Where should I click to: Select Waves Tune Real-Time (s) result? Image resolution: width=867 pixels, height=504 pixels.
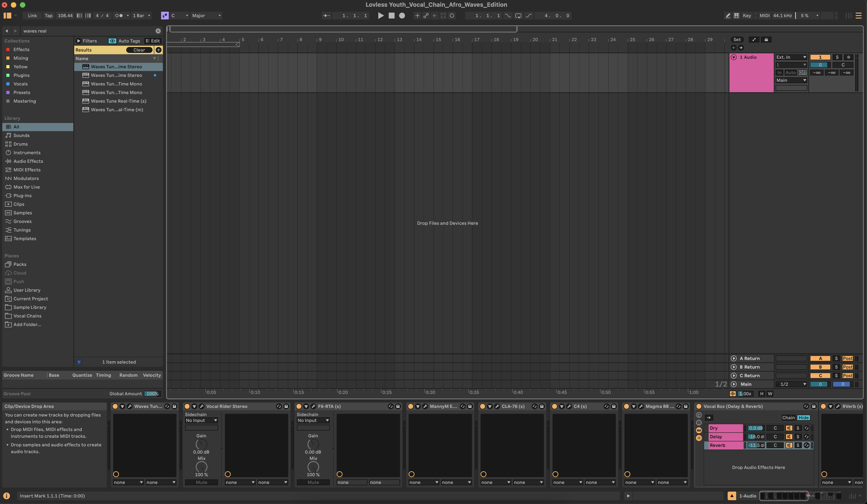(118, 101)
